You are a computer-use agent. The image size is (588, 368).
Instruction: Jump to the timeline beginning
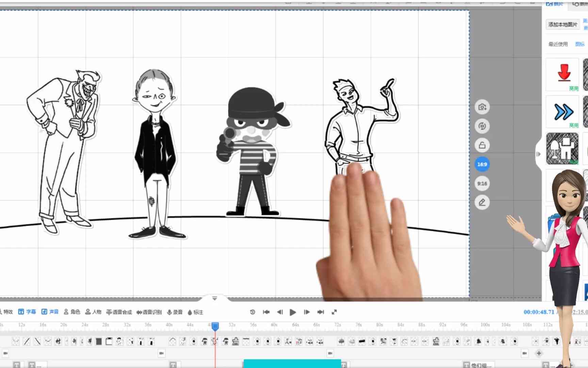pos(266,312)
